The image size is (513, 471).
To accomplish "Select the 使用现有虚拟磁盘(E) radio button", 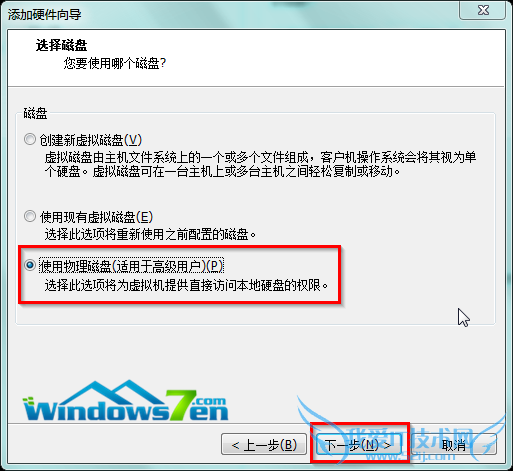I will coord(30,217).
